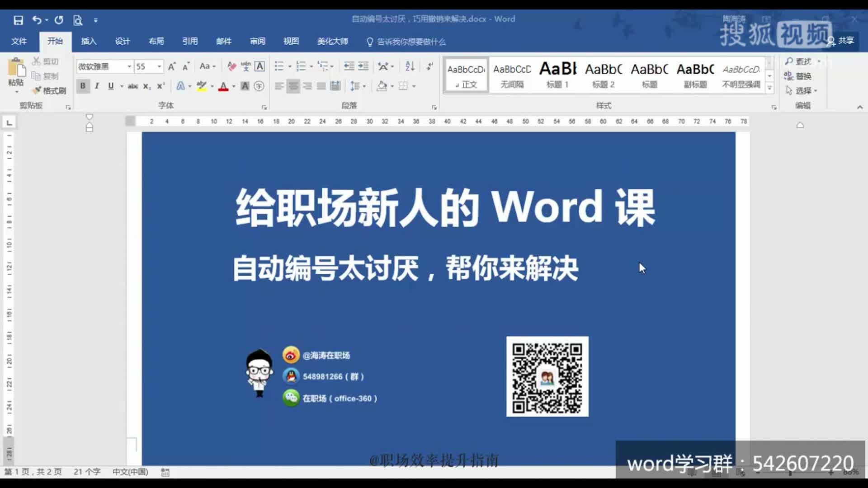The image size is (868, 488).
Task: Toggle strikethrough formatting
Action: click(132, 86)
